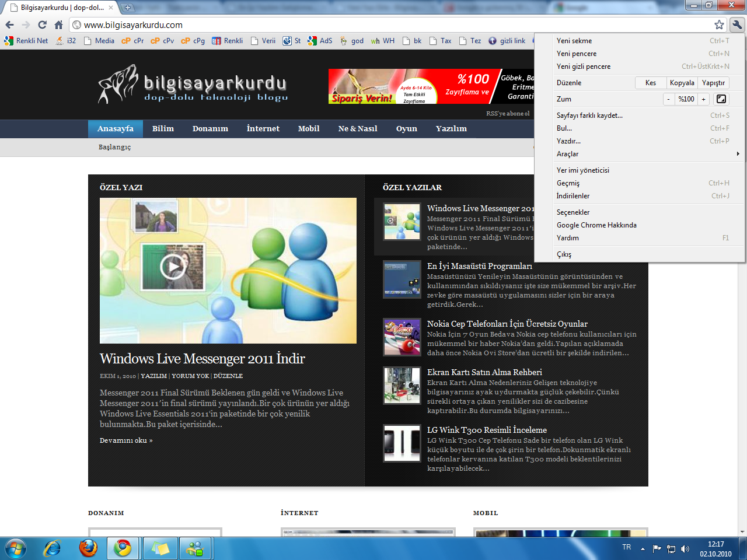Screen dimensions: 747x560
Task: Open the Donanım navigation tab
Action: tap(210, 129)
